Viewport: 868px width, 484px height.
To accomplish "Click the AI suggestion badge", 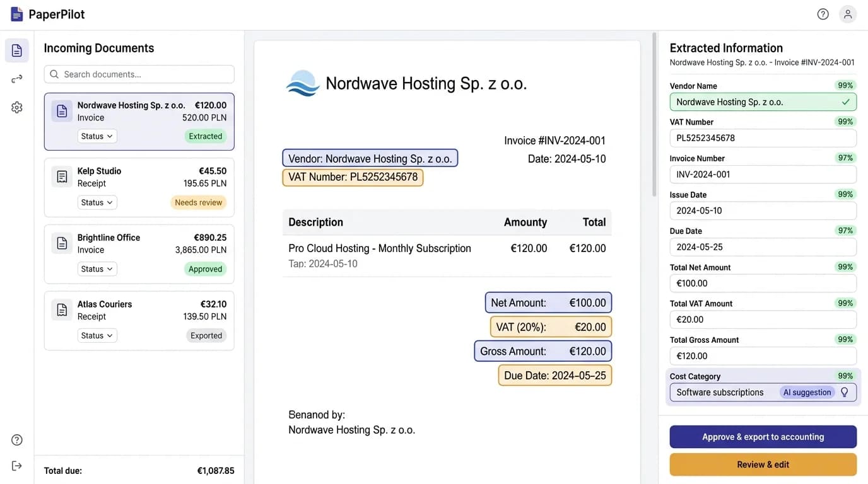I will tap(807, 392).
